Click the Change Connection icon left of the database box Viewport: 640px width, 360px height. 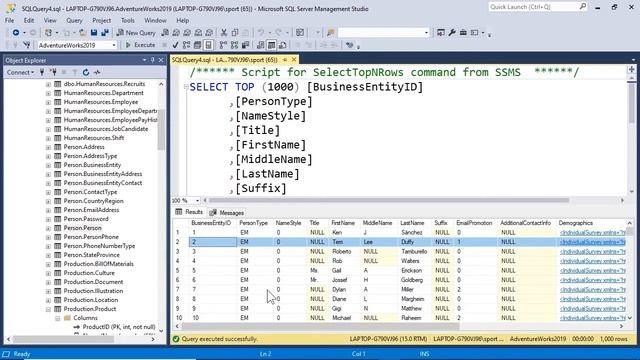pos(27,45)
